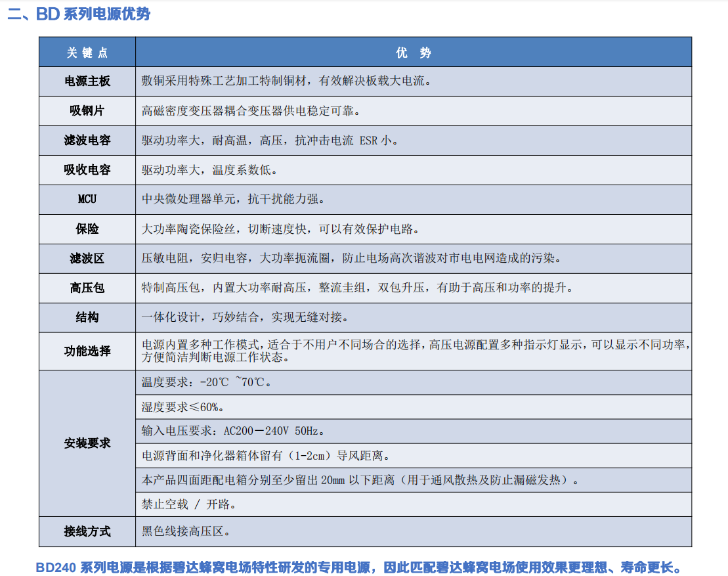This screenshot has height=576, width=728.
Task: Click the heading '二、BD 系列电源优势'
Action: (79, 14)
